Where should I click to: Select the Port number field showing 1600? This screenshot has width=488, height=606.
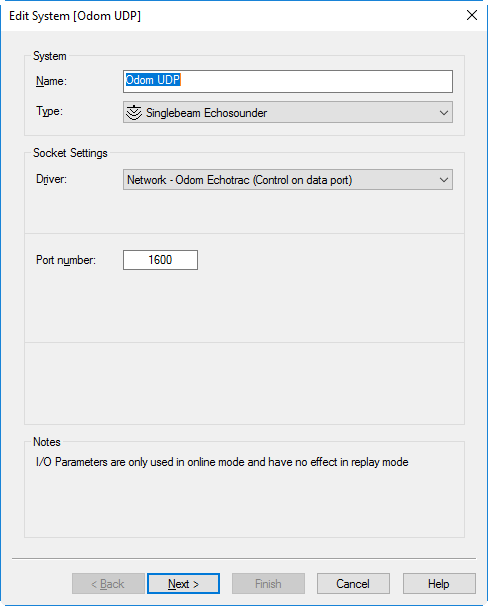160,260
